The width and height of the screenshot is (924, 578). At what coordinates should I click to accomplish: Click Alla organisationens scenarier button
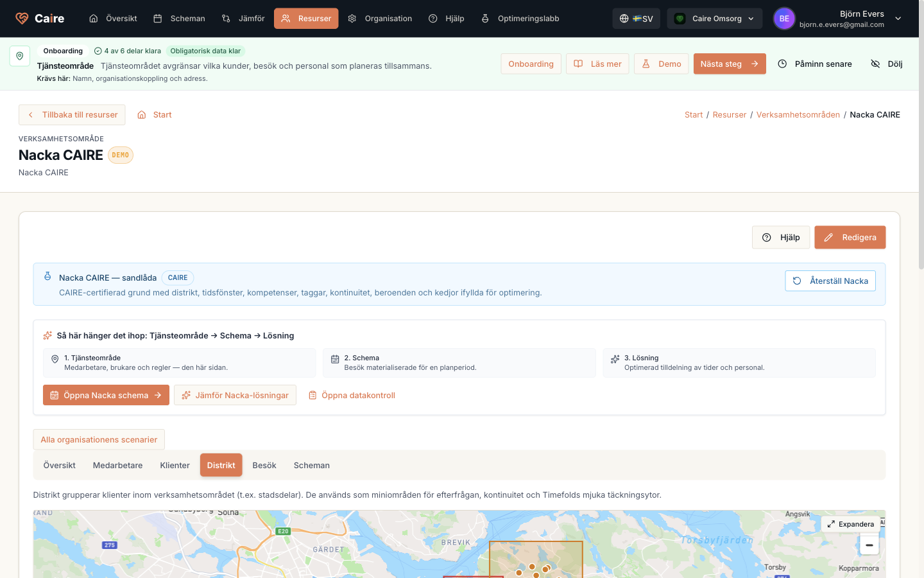99,440
